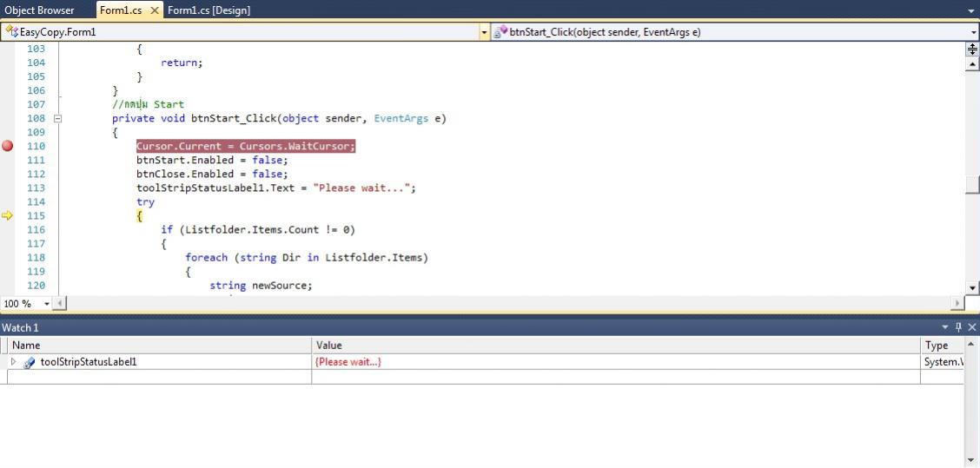This screenshot has height=468, width=980.
Task: Click the editor split bar handle above scrollbar
Action: [972, 49]
